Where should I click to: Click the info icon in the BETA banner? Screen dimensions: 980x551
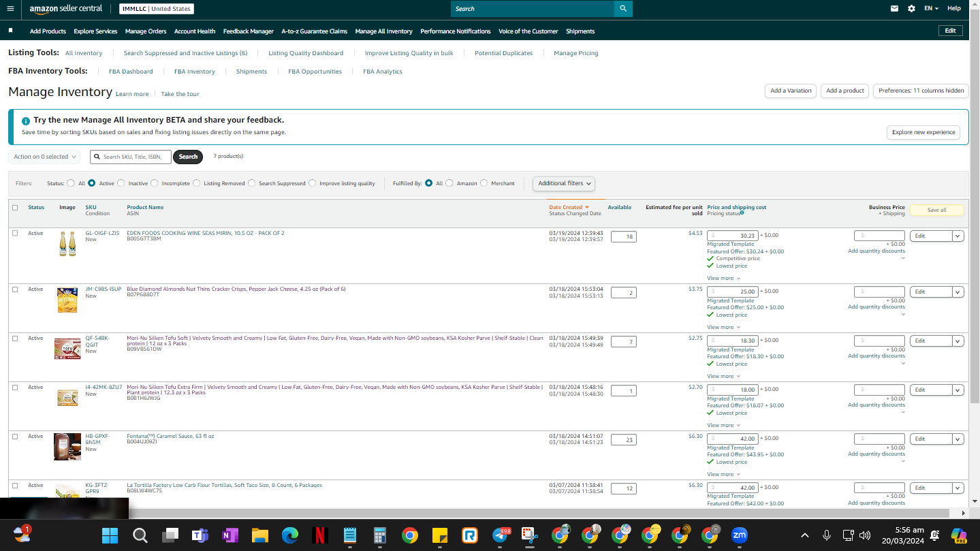click(x=26, y=121)
